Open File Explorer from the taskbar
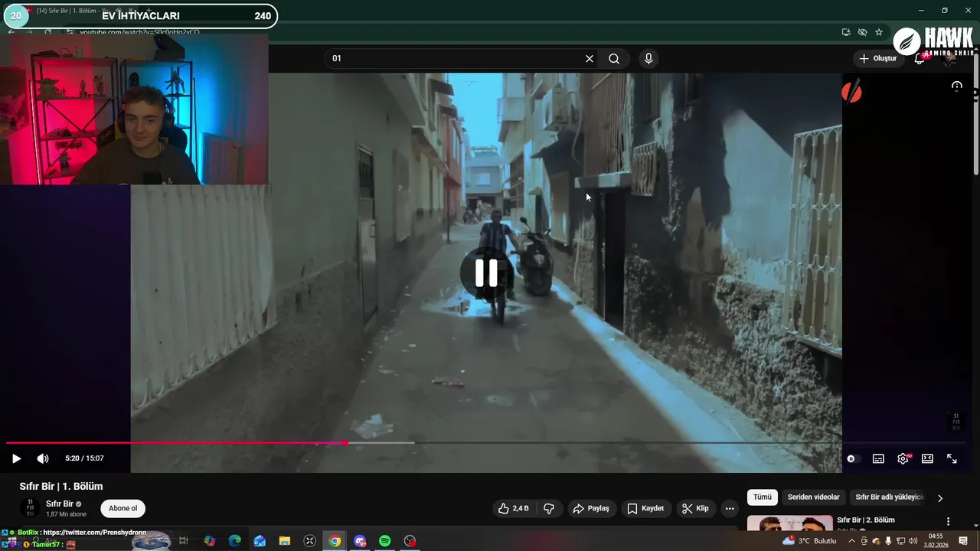The image size is (980, 551). pyautogui.click(x=285, y=541)
